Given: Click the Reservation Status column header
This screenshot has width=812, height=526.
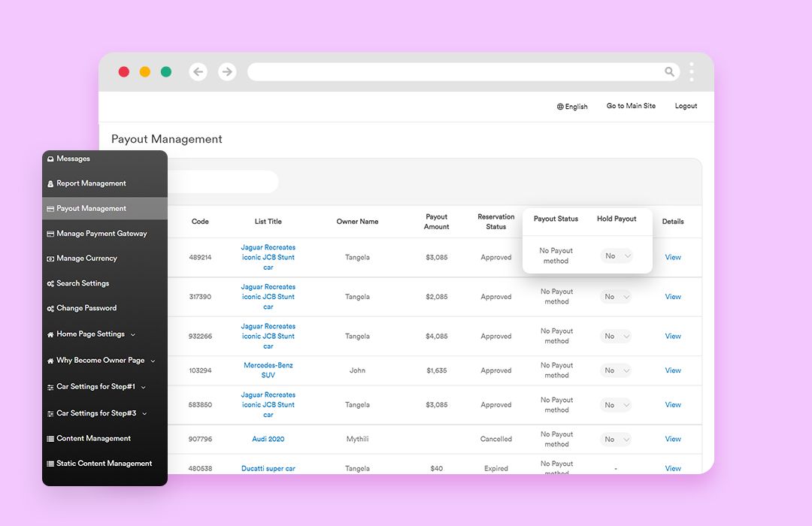Looking at the screenshot, I should (496, 222).
